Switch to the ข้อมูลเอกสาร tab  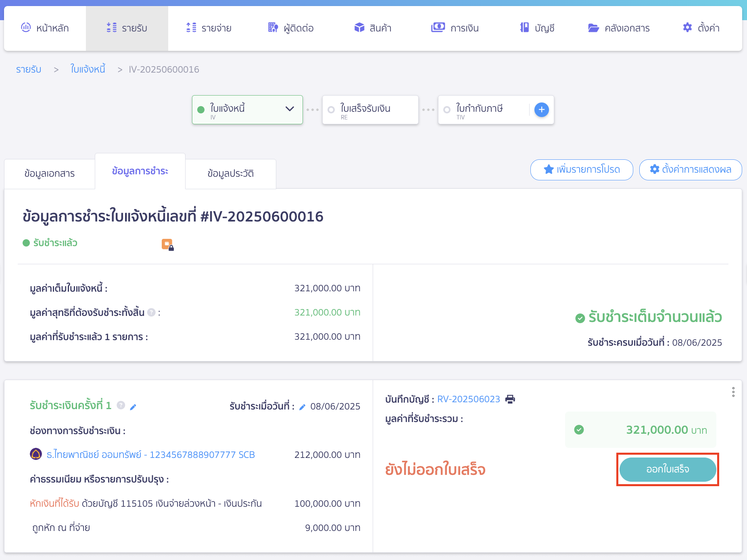pos(50,173)
